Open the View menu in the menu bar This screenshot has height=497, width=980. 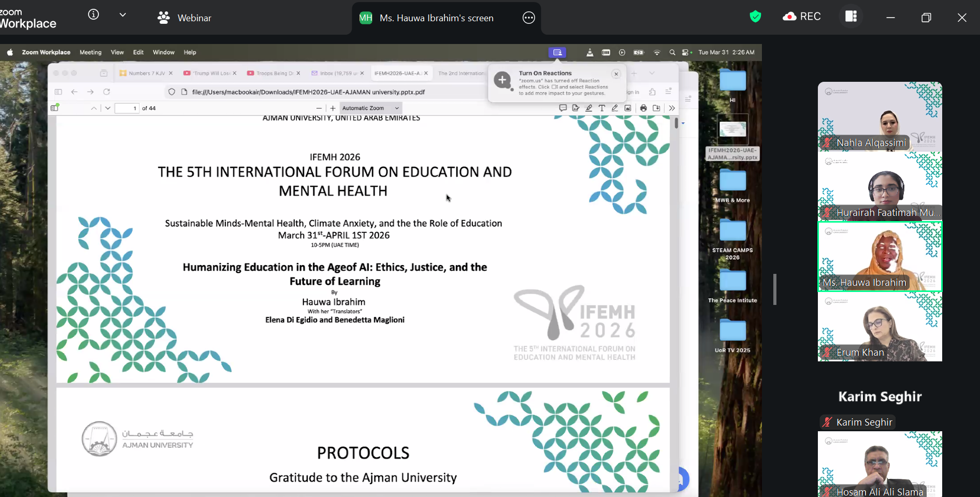[117, 52]
